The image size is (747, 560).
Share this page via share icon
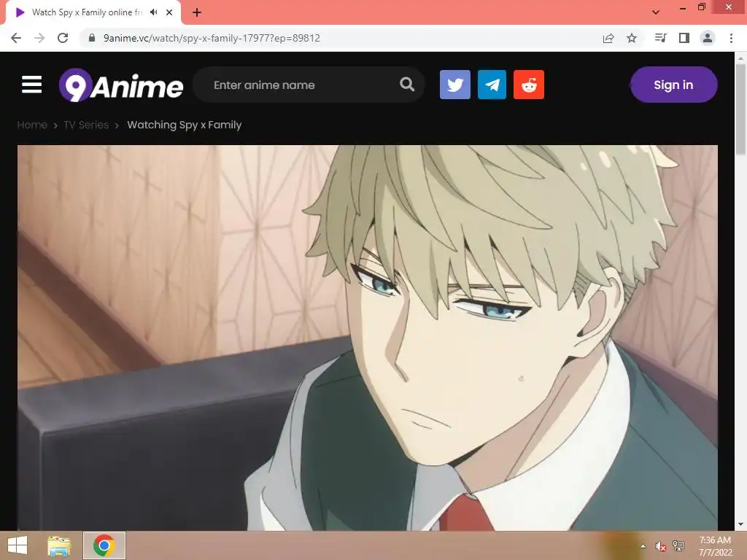pos(608,38)
